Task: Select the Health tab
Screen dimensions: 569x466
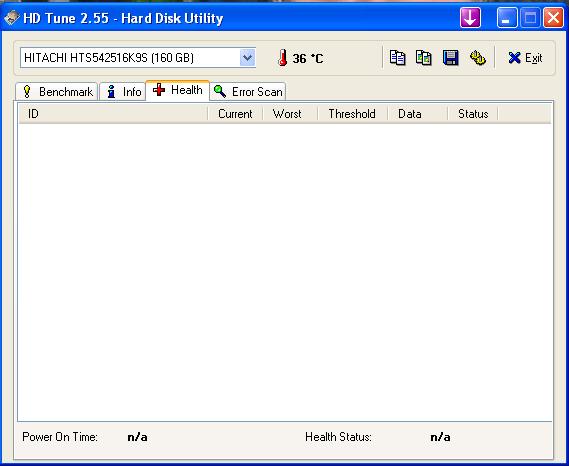Action: 177,90
